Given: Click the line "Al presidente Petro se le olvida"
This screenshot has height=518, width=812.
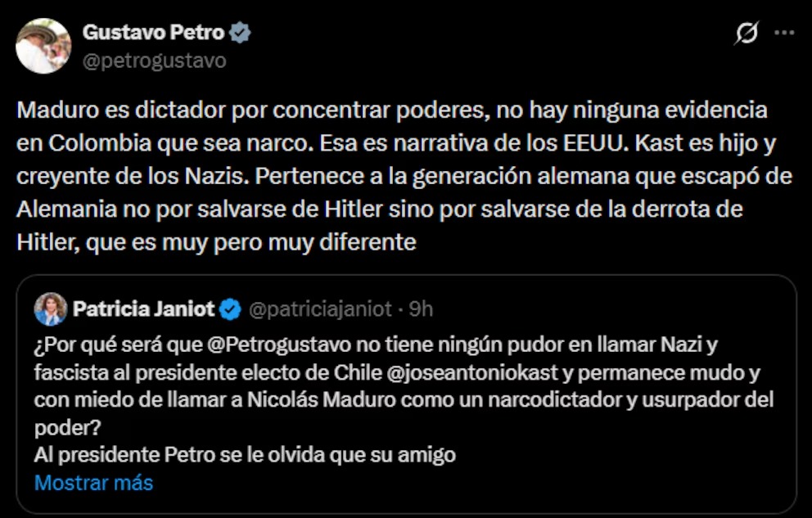Looking at the screenshot, I should pyautogui.click(x=245, y=455).
